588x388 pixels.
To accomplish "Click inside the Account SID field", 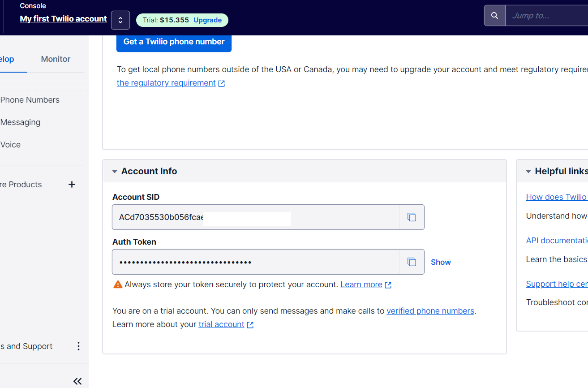I will point(256,217).
